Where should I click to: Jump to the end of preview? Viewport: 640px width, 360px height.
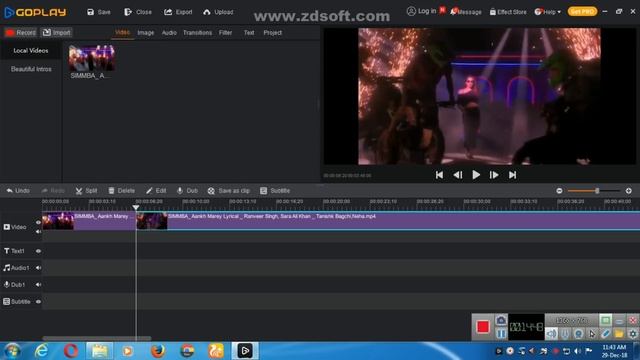tap(512, 175)
